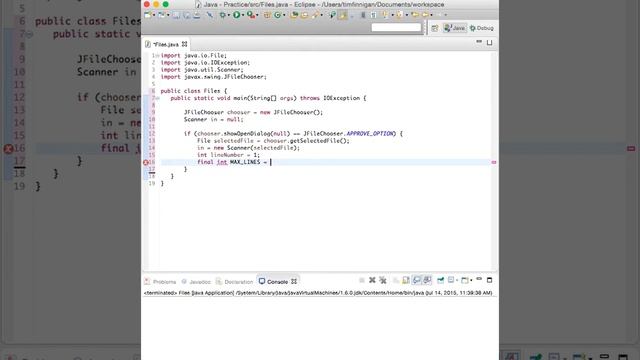Minimize the Console view
This screenshot has width=640, height=360.
click(479, 279)
